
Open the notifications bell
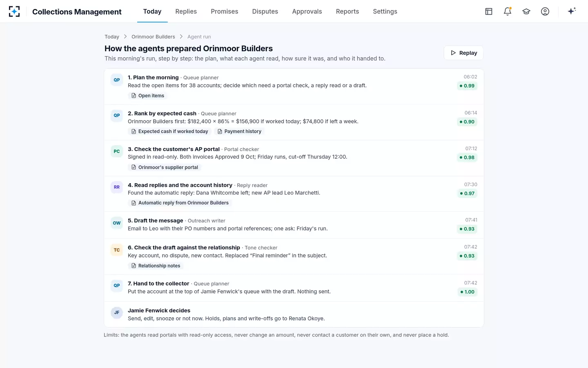click(x=508, y=11)
